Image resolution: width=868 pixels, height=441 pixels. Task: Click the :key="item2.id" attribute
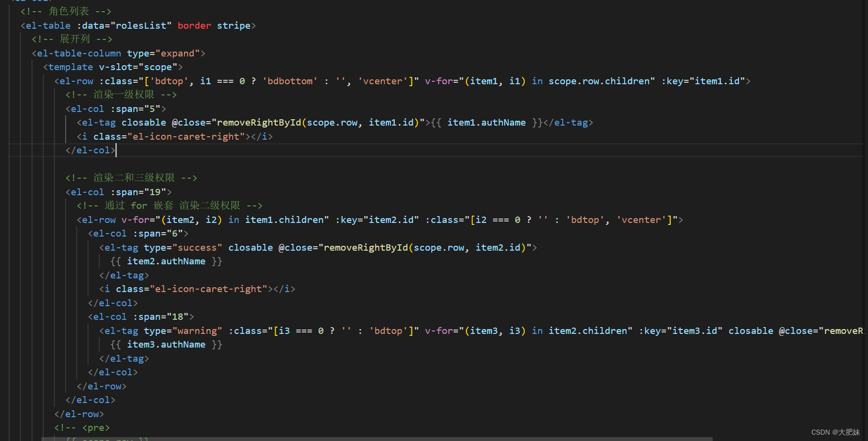[x=377, y=220]
